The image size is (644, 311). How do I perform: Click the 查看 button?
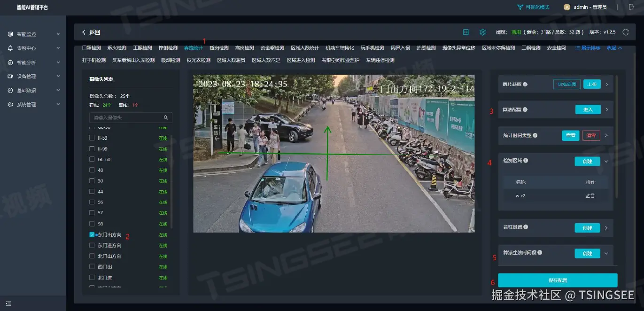click(x=570, y=135)
